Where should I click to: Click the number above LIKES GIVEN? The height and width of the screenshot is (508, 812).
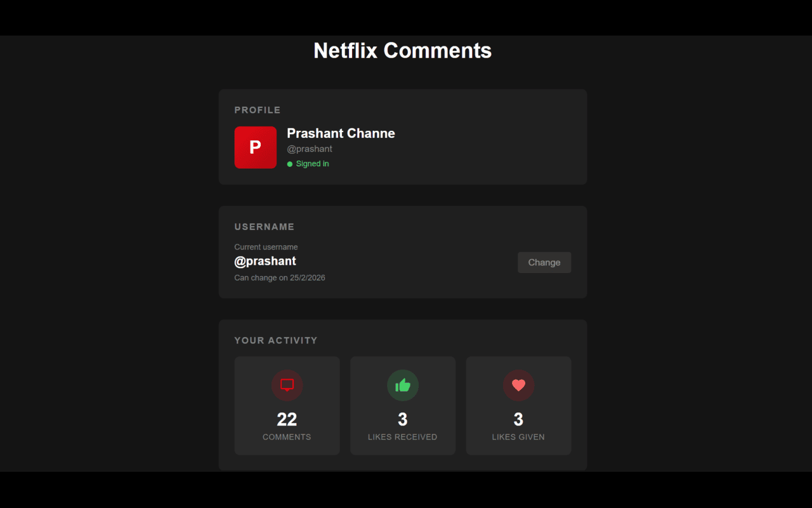[x=518, y=420]
